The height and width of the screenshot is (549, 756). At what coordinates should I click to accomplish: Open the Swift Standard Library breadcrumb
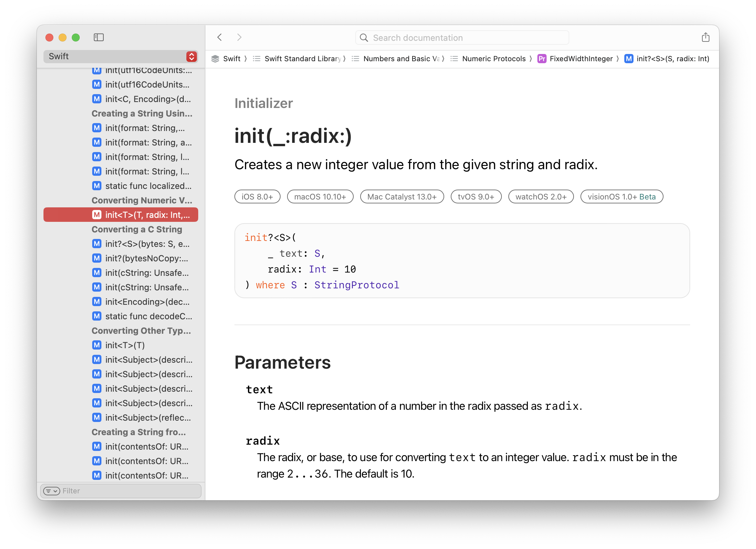(302, 59)
